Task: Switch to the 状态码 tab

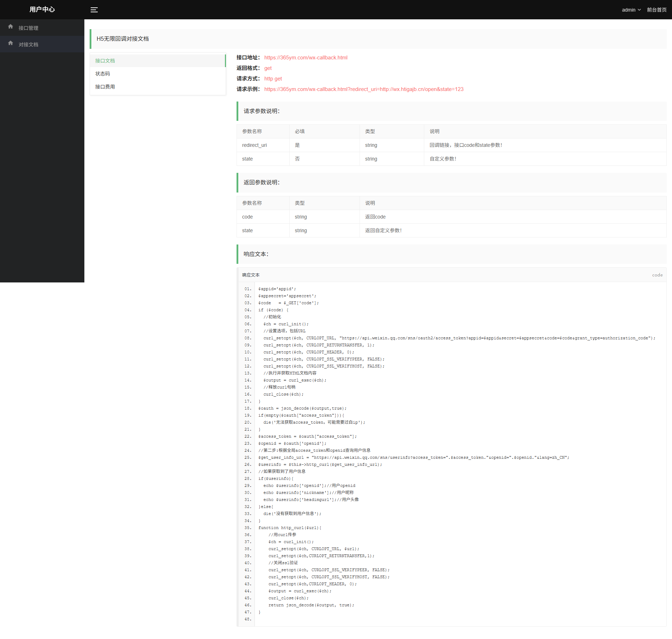Action: (x=103, y=74)
